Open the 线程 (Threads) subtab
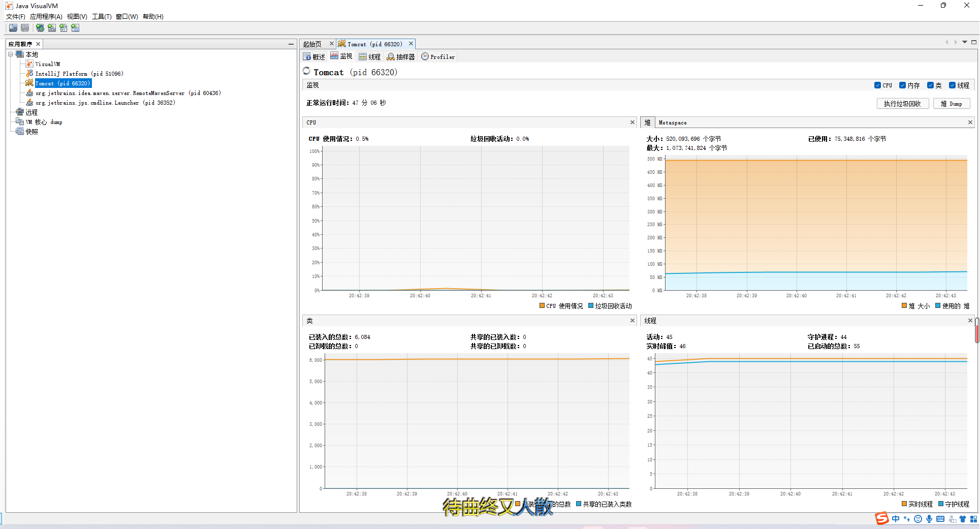The image size is (980, 529). coord(370,57)
